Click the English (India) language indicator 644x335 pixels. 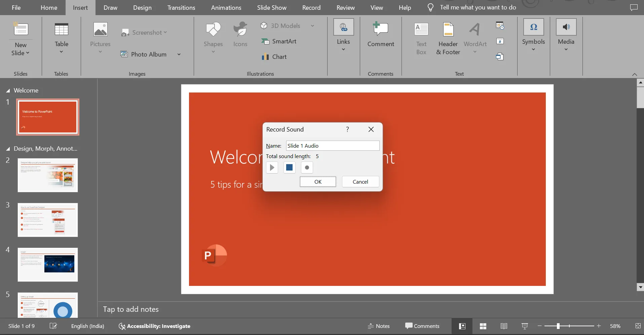click(88, 326)
